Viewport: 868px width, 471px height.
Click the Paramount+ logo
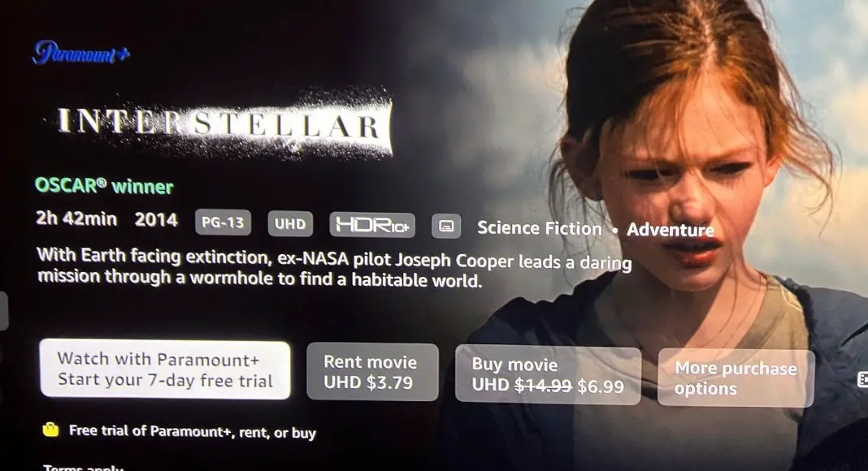pyautogui.click(x=80, y=53)
